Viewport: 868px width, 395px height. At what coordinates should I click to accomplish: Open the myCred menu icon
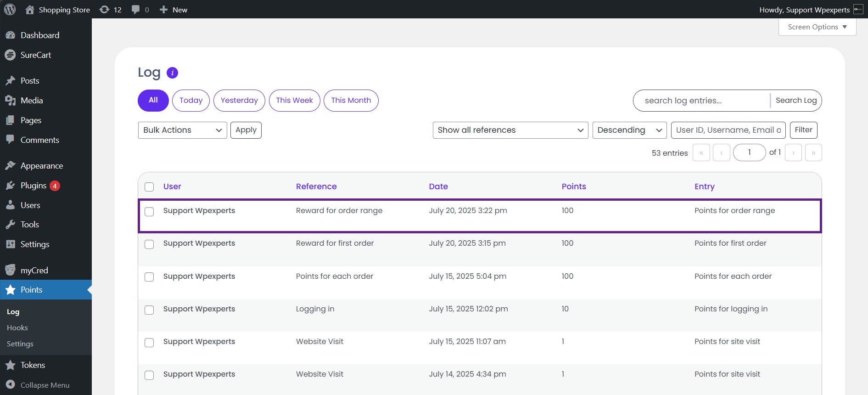point(10,270)
